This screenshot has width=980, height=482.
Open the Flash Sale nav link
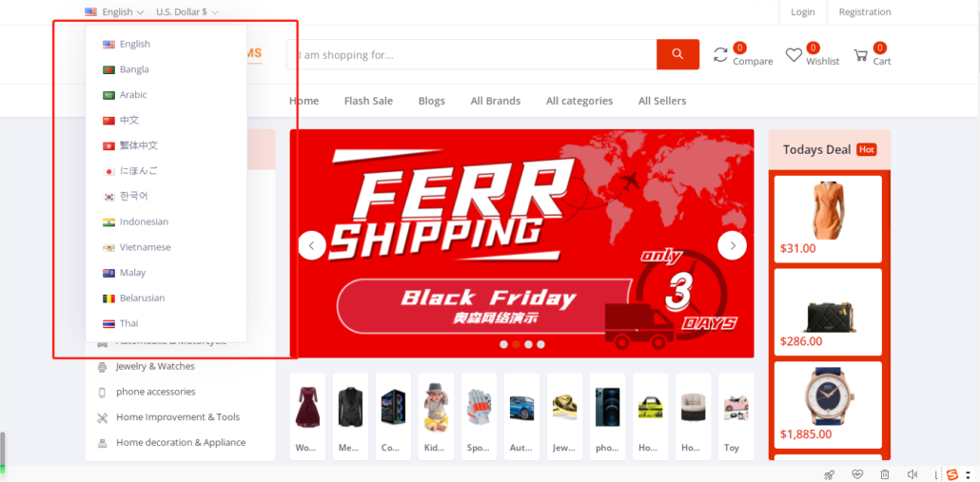pos(368,101)
